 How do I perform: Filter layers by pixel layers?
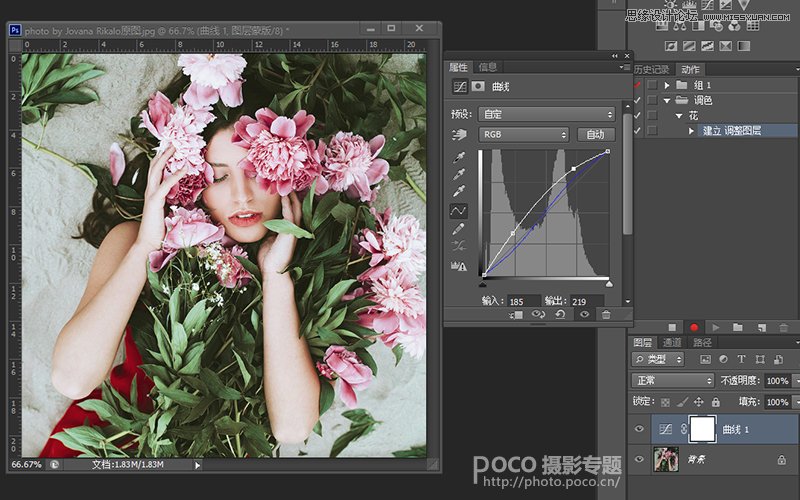coord(705,359)
